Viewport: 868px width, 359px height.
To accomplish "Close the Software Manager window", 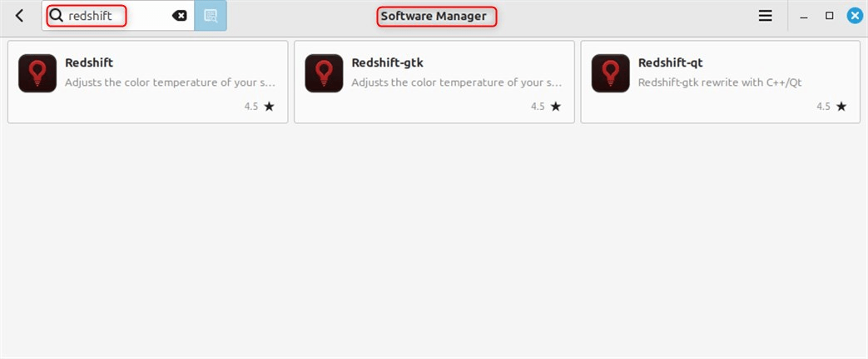I will [x=856, y=16].
